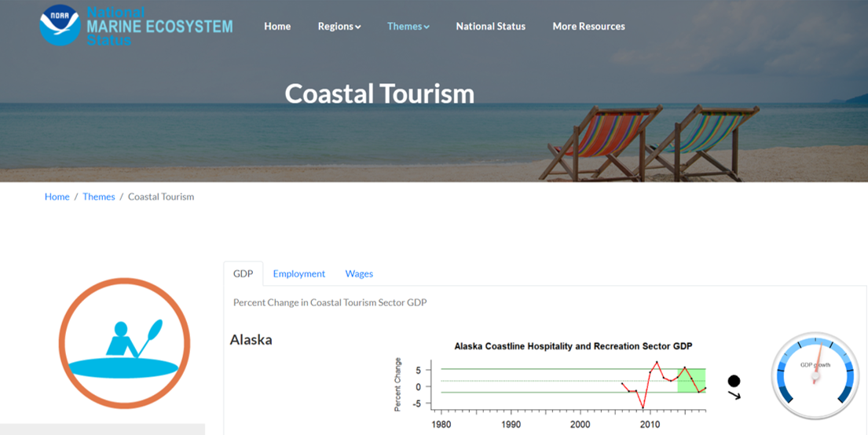Click the Home breadcrumb link
The image size is (868, 435).
click(x=57, y=196)
